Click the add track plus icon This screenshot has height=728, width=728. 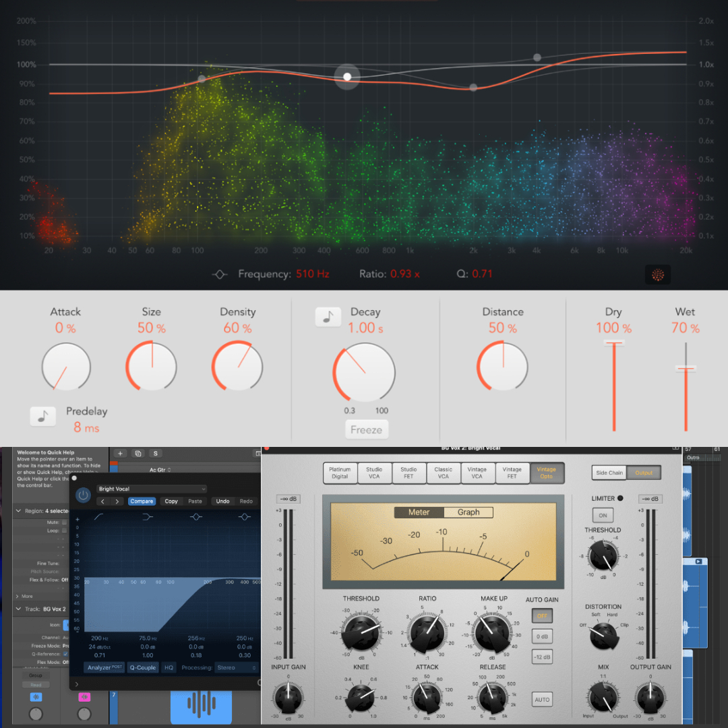click(120, 454)
